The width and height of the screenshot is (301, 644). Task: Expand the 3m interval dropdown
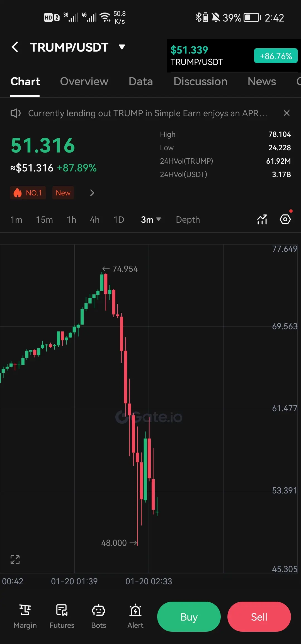(151, 220)
